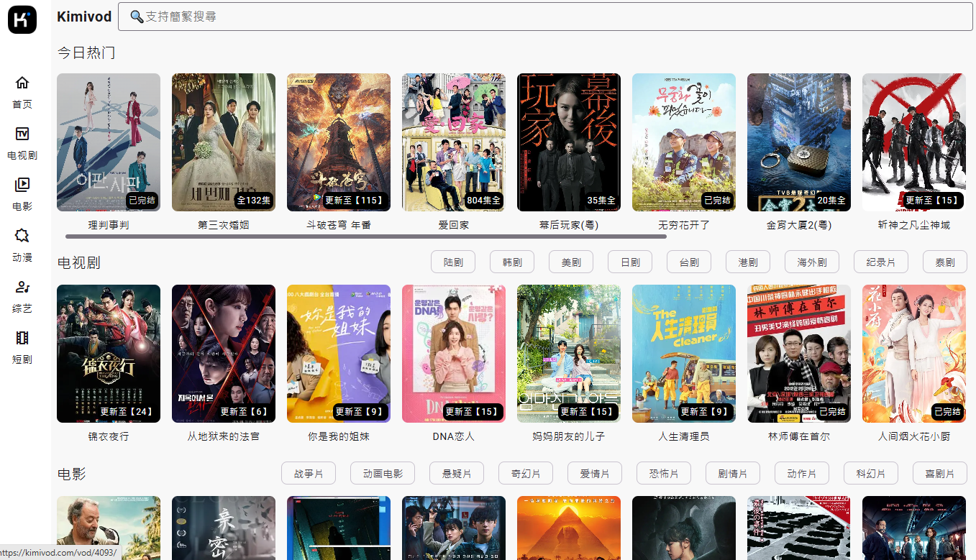Open the 第三次婚姻 poster
The width and height of the screenshot is (976, 560).
(x=224, y=142)
